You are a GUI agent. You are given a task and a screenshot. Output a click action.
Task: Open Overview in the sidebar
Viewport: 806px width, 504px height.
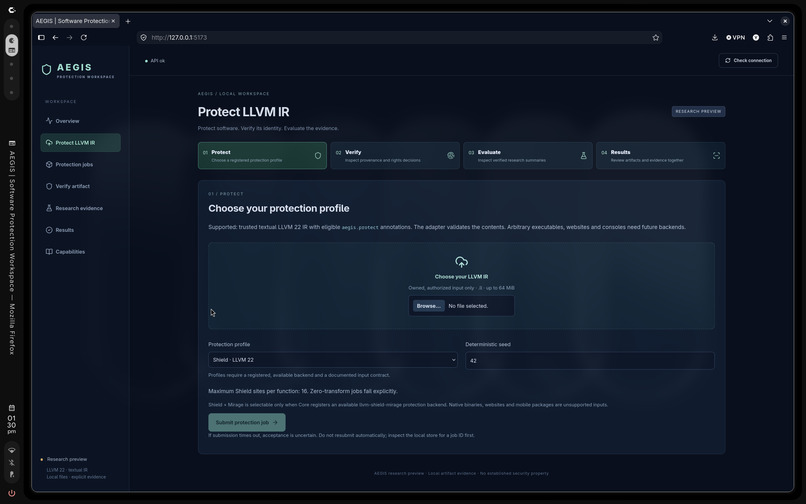[80, 121]
